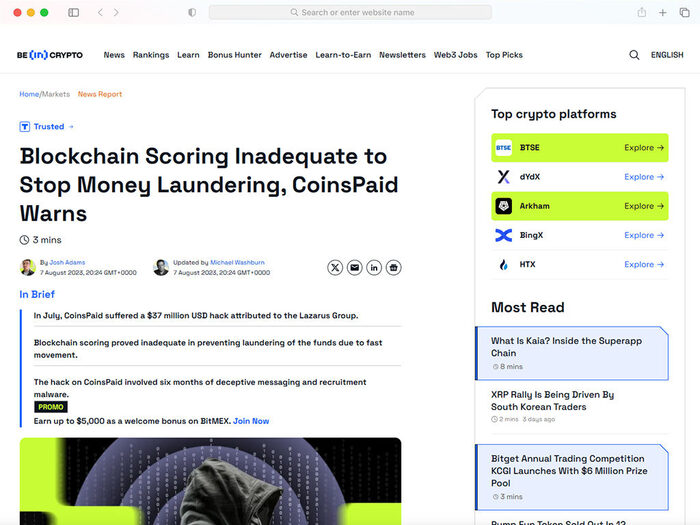Image resolution: width=700 pixels, height=525 pixels.
Task: Open the Rankings menu
Action: (x=151, y=55)
